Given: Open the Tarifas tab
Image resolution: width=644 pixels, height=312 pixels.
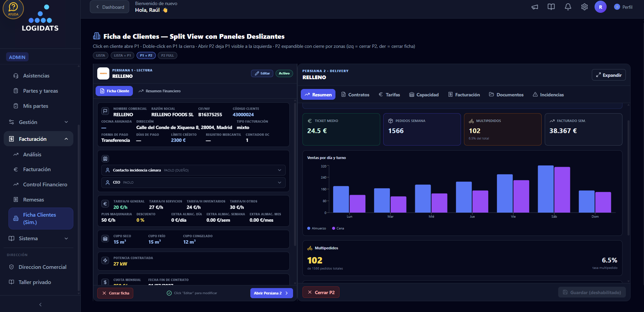Looking at the screenshot, I should [x=389, y=95].
